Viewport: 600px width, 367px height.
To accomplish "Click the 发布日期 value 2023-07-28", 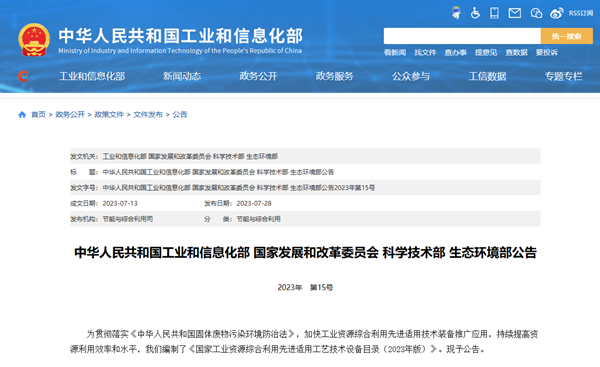I will point(254,203).
